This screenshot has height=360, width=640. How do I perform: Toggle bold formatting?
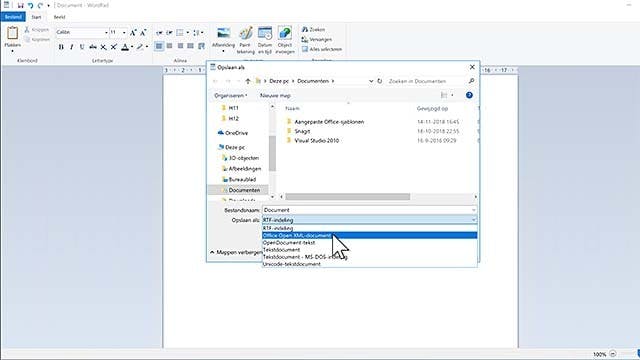click(x=61, y=47)
